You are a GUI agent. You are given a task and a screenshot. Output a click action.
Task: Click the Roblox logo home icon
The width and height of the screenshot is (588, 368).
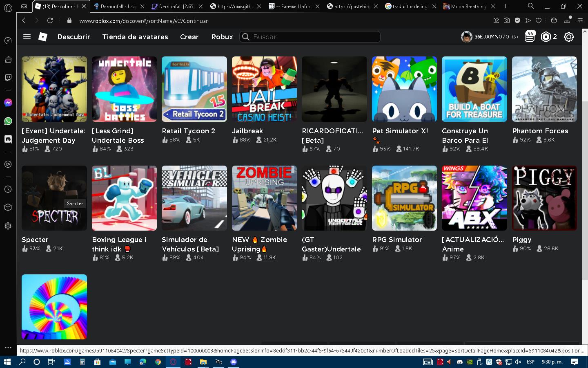[x=42, y=37]
